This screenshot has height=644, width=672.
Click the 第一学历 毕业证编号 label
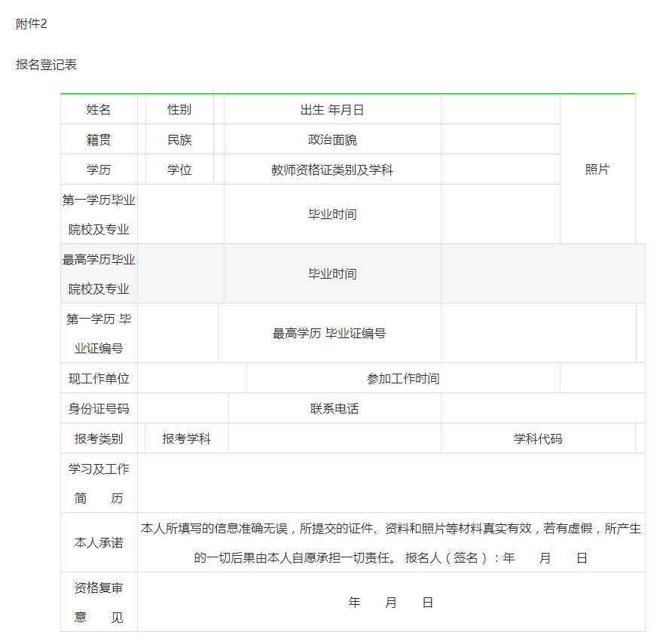click(99, 334)
